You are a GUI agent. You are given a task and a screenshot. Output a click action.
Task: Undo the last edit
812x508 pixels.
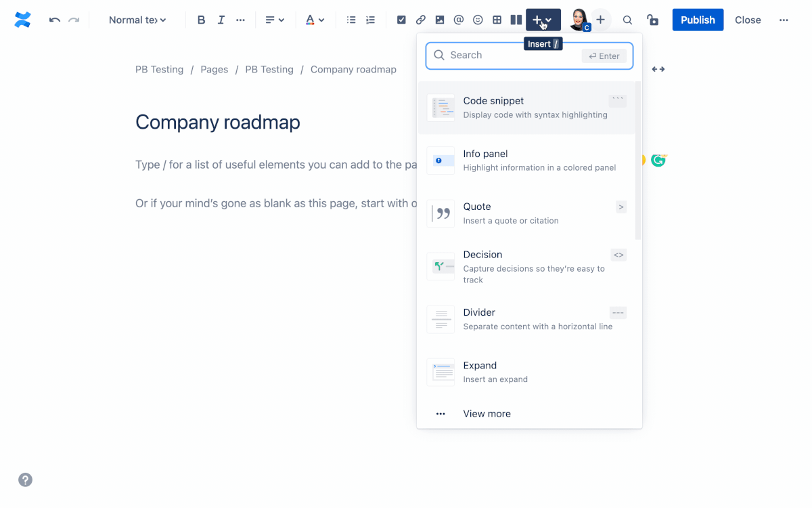click(x=55, y=20)
